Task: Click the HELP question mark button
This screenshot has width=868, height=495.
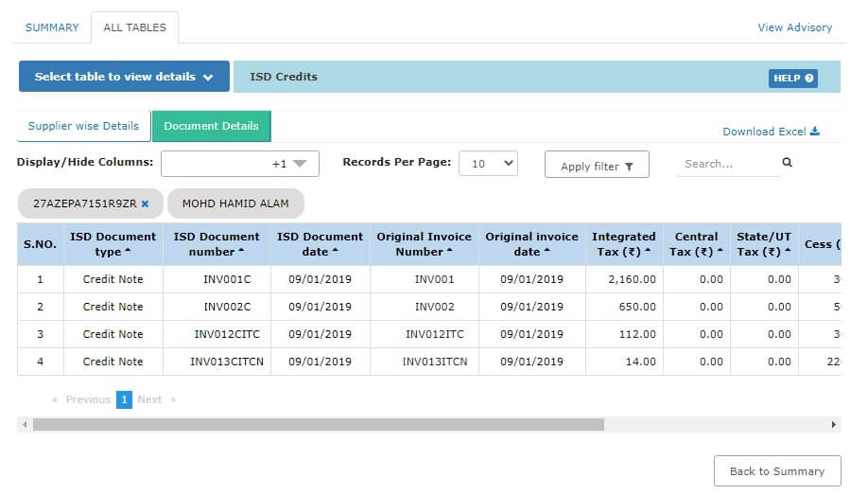Action: 792,78
